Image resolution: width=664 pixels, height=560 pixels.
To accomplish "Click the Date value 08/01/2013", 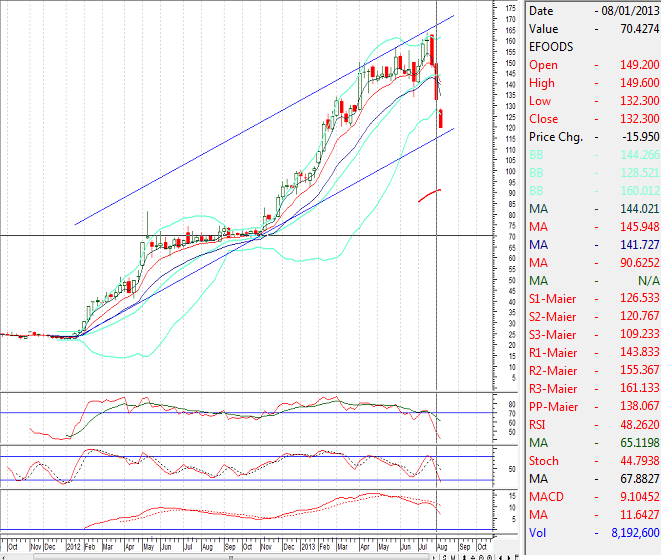I will [x=630, y=10].
